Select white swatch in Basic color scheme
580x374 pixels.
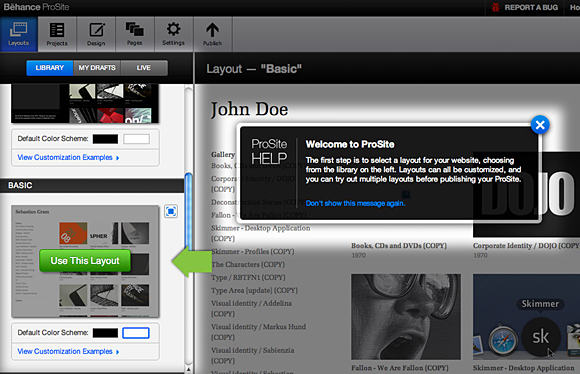136,333
